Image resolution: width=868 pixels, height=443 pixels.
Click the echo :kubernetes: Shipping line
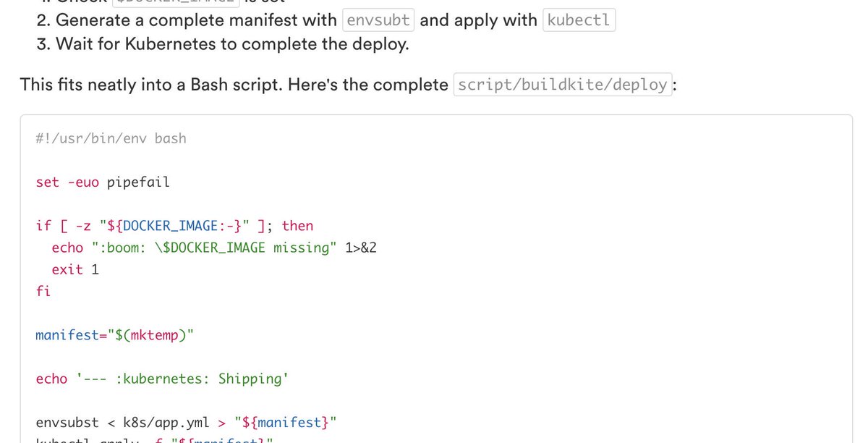tap(162, 378)
